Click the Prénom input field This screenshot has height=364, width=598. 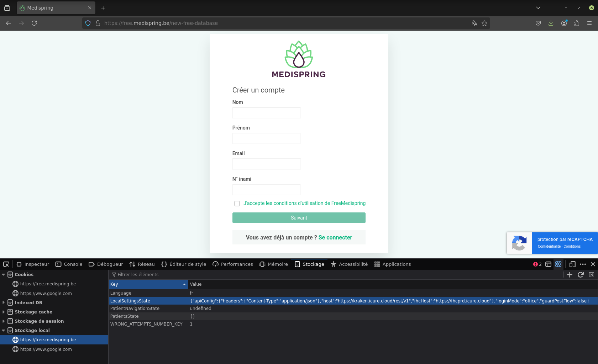pyautogui.click(x=267, y=138)
